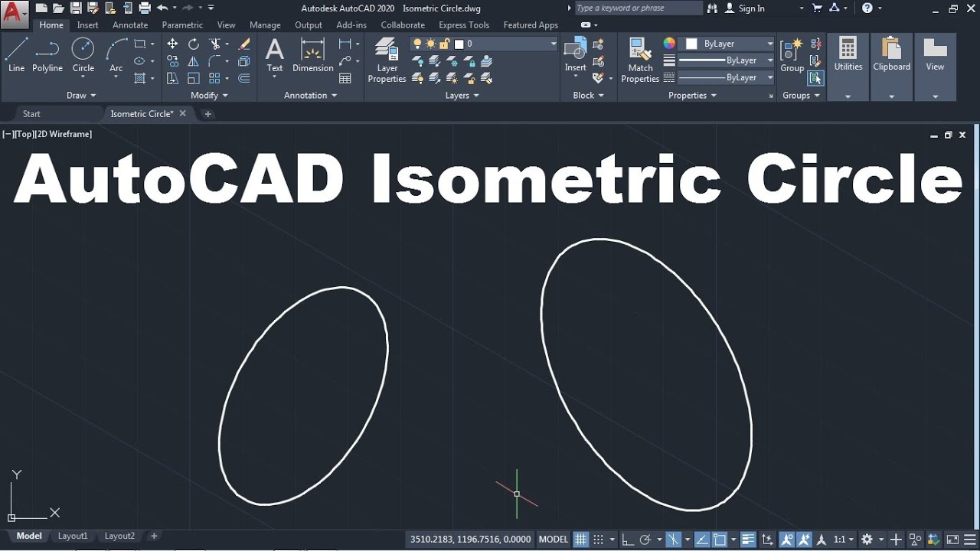Click the Group tool icon
This screenshot has height=551, width=980.
(792, 55)
